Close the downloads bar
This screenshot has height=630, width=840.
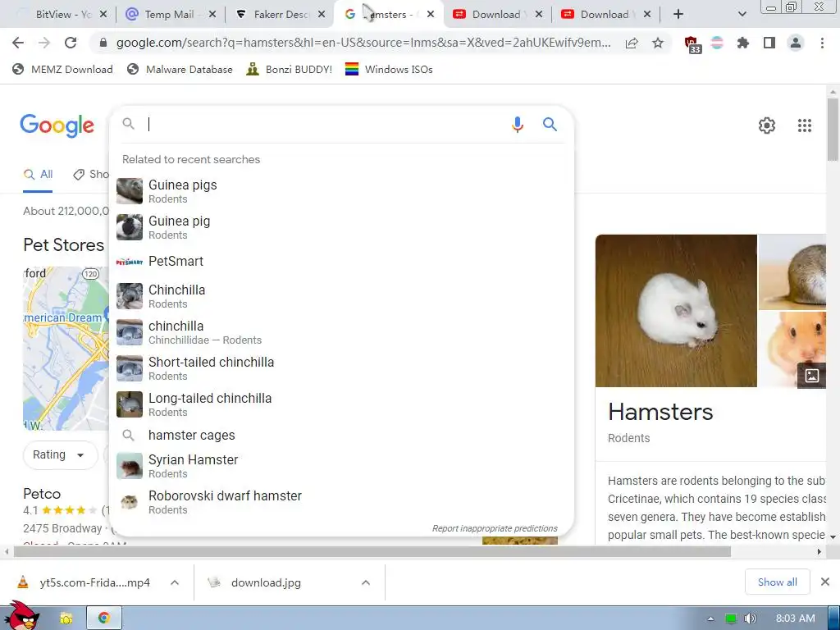click(x=825, y=582)
